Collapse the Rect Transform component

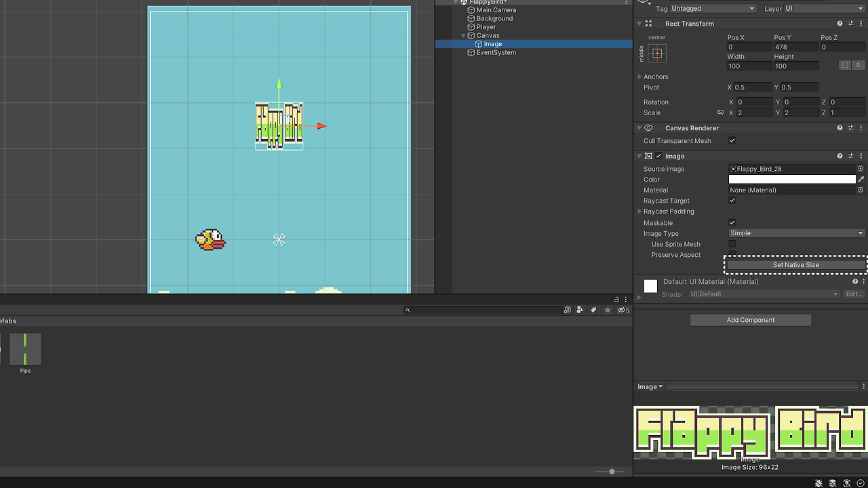[639, 24]
